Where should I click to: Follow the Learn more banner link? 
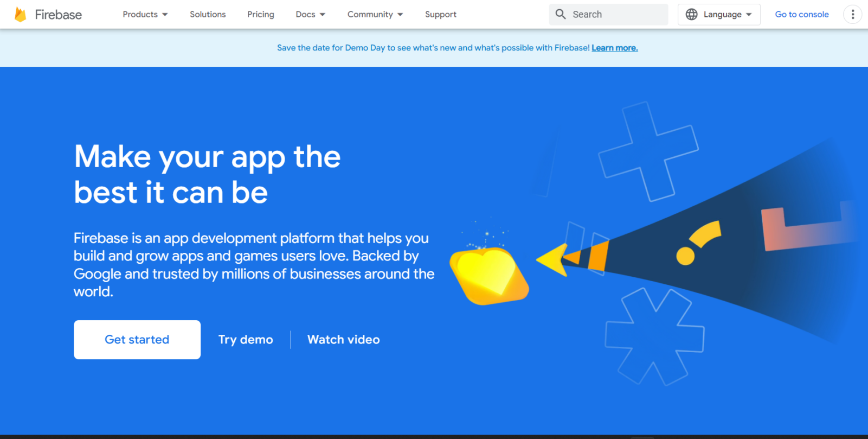coord(615,48)
